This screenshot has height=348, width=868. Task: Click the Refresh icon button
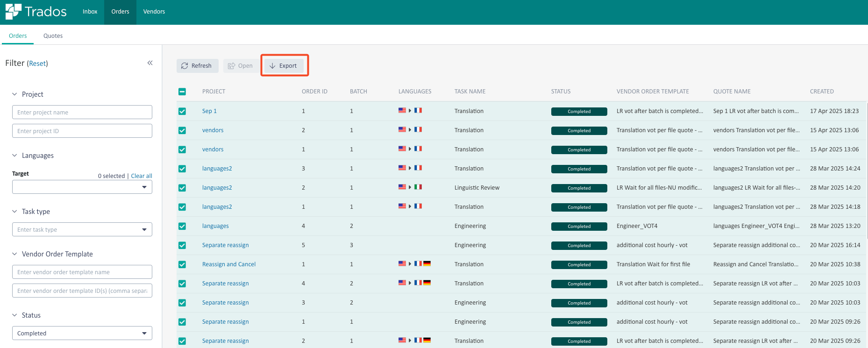coord(197,66)
